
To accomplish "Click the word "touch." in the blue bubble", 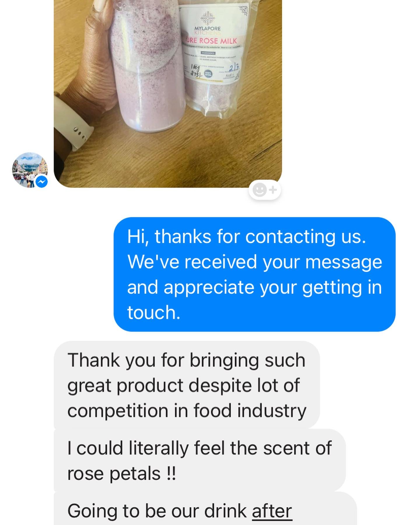I will (x=154, y=313).
